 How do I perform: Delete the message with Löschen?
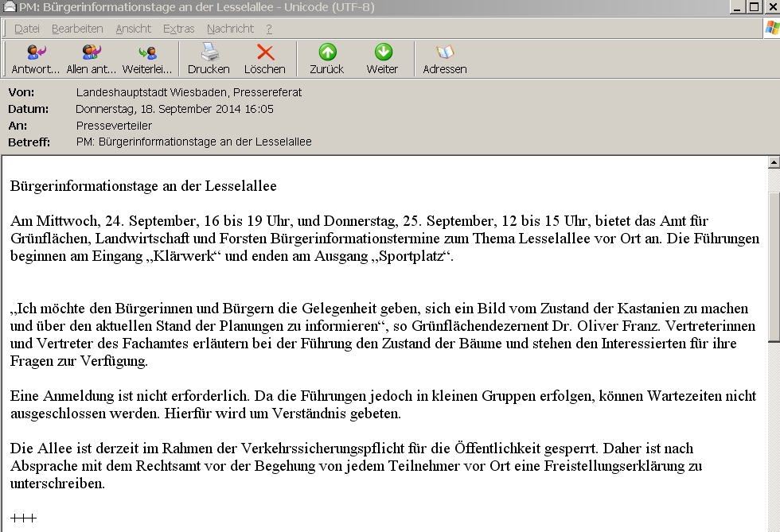click(265, 59)
